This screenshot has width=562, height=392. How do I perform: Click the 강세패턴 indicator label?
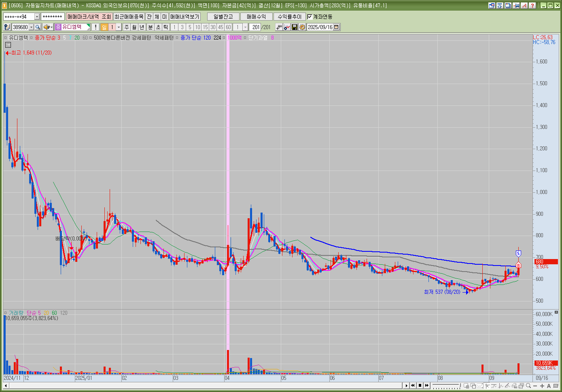point(141,38)
